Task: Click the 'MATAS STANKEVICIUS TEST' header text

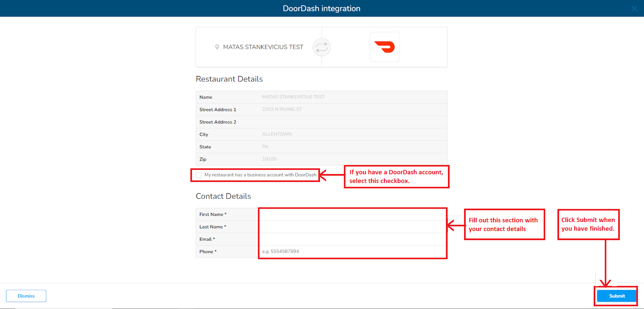Action: (263, 47)
